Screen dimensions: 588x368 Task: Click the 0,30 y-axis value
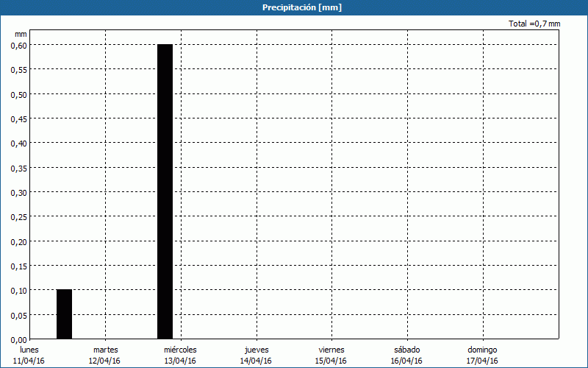(x=18, y=192)
